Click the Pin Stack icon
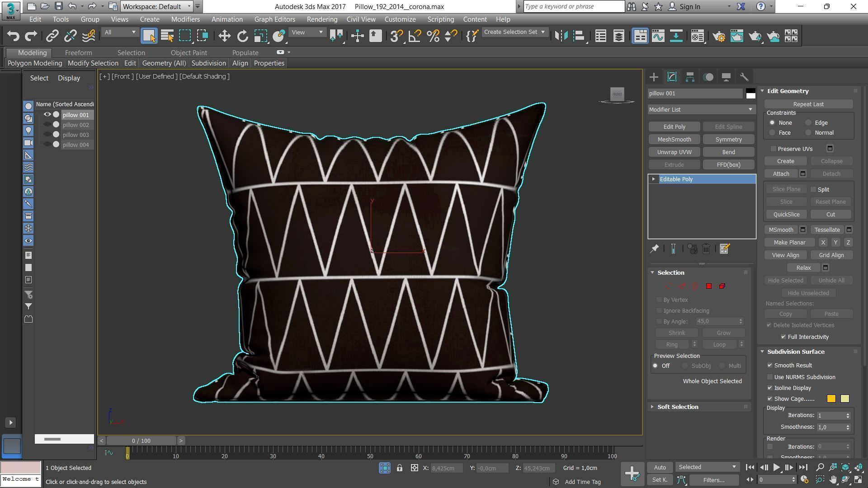Image resolution: width=868 pixels, height=488 pixels. point(654,249)
